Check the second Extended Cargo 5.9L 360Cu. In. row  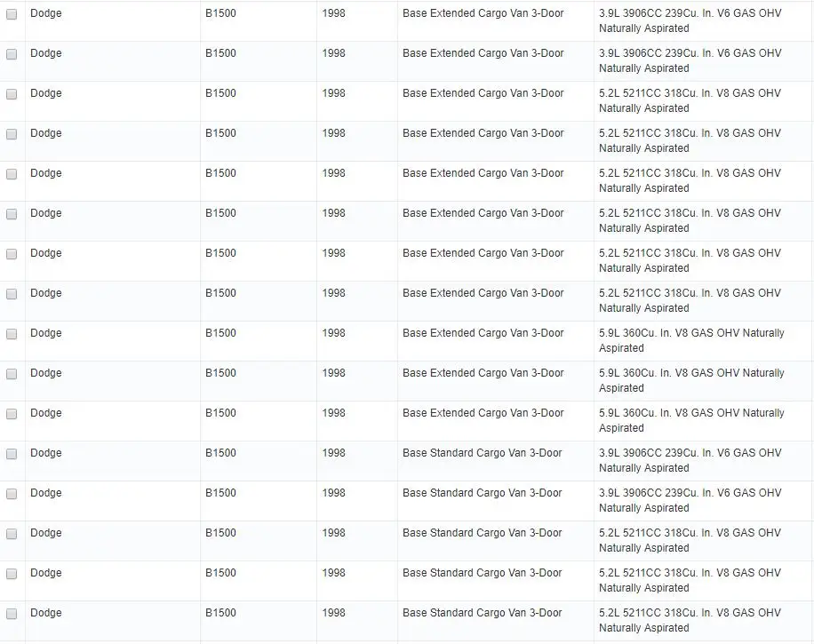click(x=12, y=374)
